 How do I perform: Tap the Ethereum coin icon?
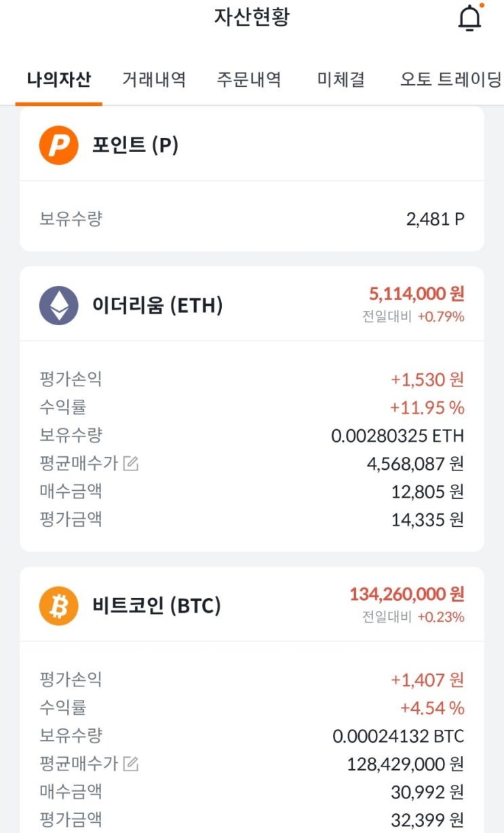click(x=59, y=306)
